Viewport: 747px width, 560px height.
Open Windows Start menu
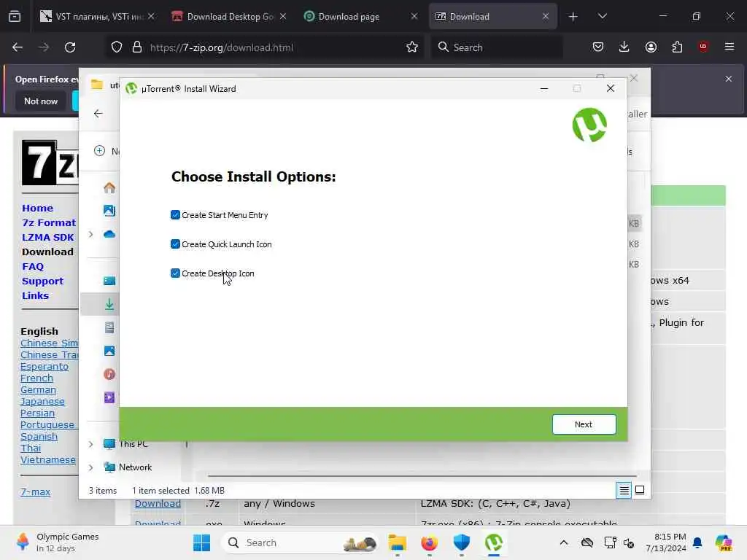[x=201, y=542]
